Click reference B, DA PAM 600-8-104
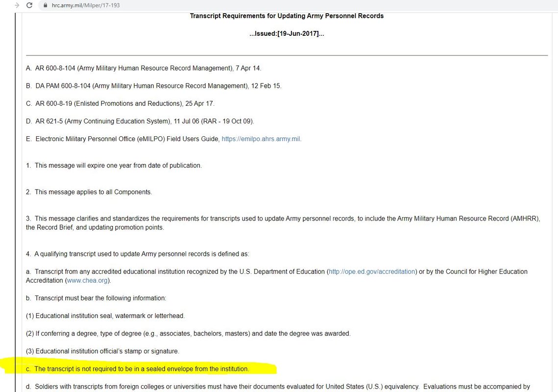The width and height of the screenshot is (558, 392). [x=154, y=86]
